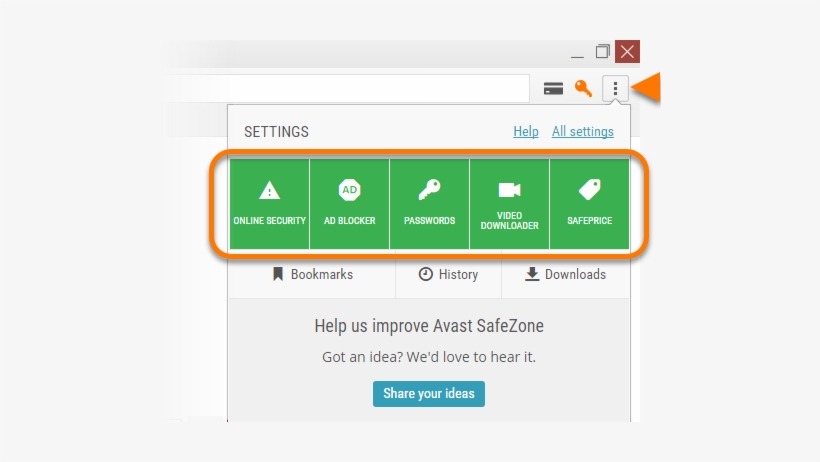This screenshot has height=462, width=820.
Task: Click the SETTINGS heading text
Action: click(276, 132)
